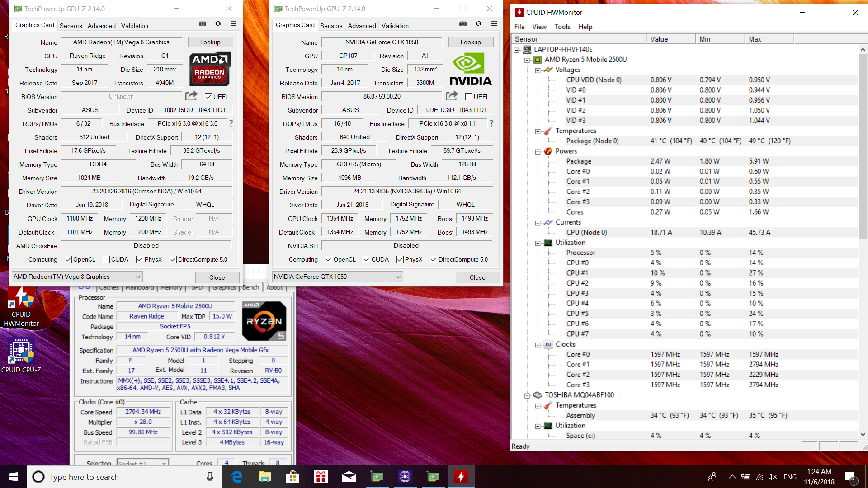Collapse Voltages tree node in HWMonitor
This screenshot has height=488, width=868.
pyautogui.click(x=538, y=70)
